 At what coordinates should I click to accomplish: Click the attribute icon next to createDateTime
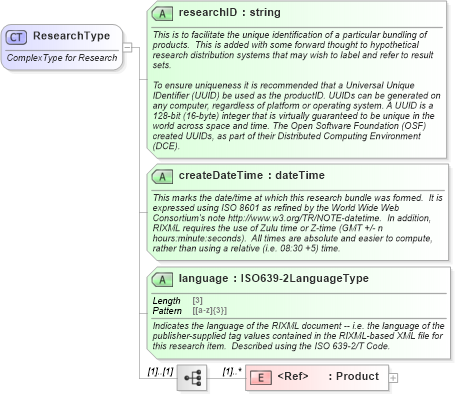(x=162, y=177)
